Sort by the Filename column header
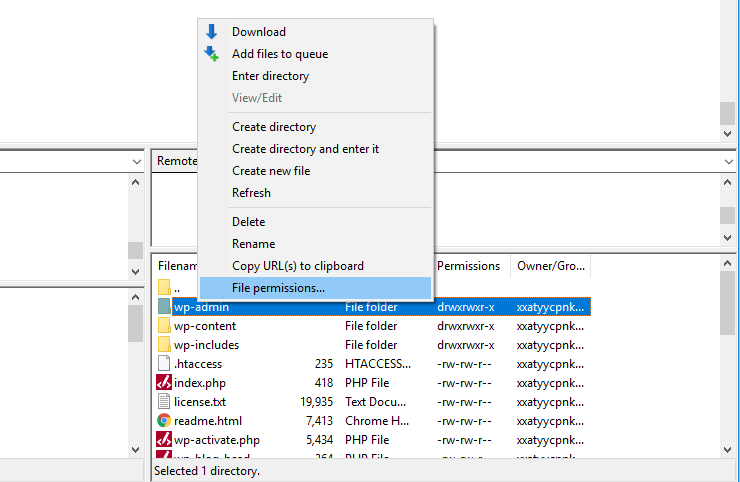 point(177,266)
